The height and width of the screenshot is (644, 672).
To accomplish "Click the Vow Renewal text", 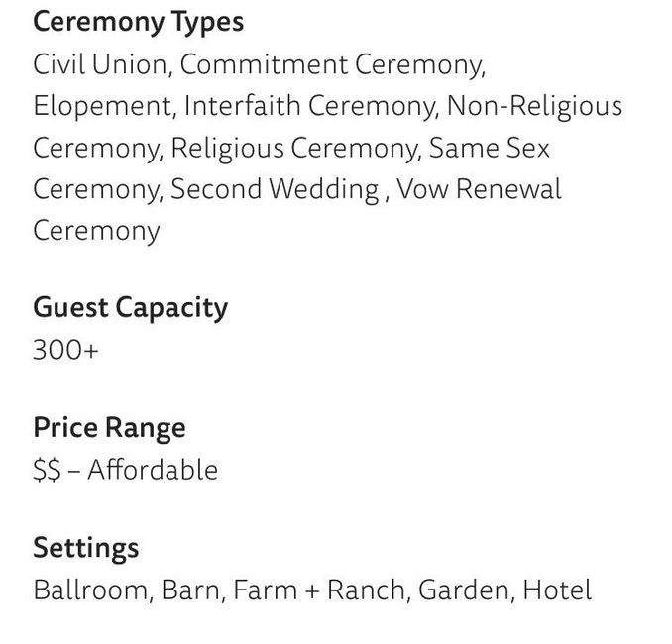I will 479,189.
